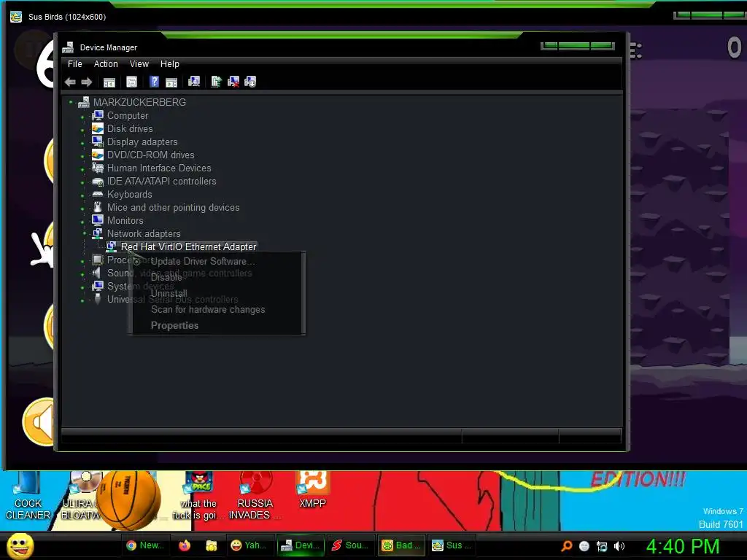Select the Processors chip icon
The height and width of the screenshot is (560, 747).
click(98, 260)
